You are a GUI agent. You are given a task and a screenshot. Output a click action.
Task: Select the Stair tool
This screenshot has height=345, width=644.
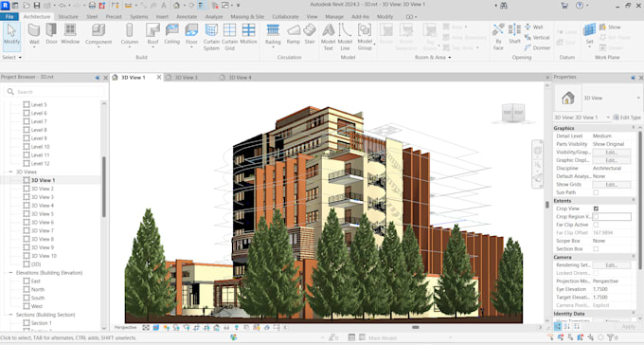coord(310,34)
